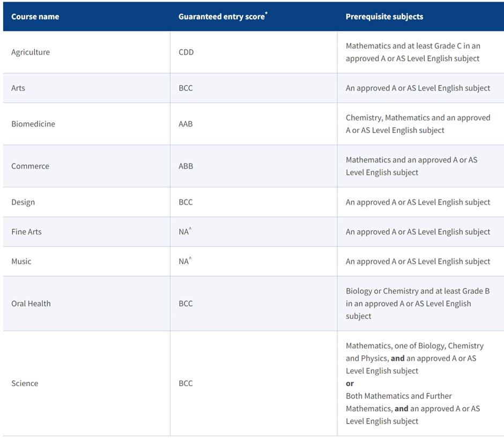
Task: Click the ABB score for Commerce
Action: tap(186, 166)
